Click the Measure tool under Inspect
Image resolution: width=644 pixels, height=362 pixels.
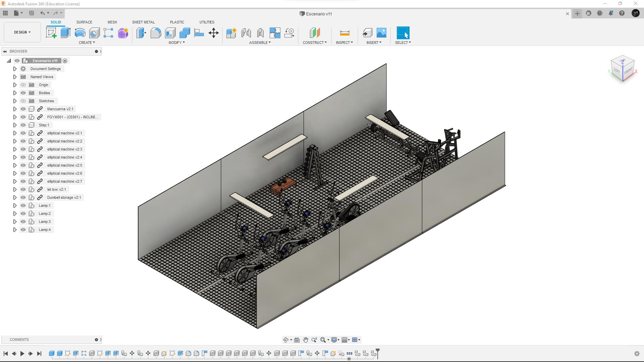tap(344, 33)
